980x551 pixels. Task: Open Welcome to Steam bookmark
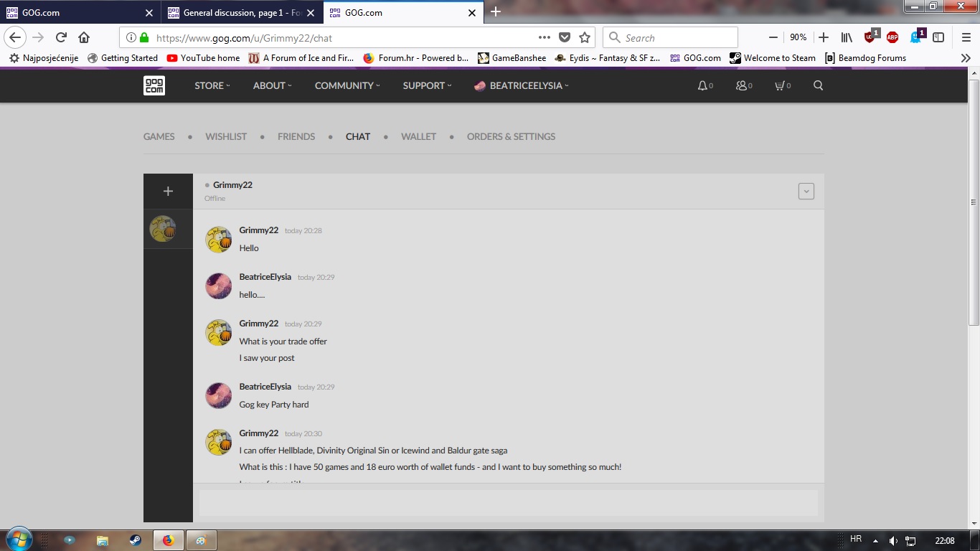pos(773,58)
